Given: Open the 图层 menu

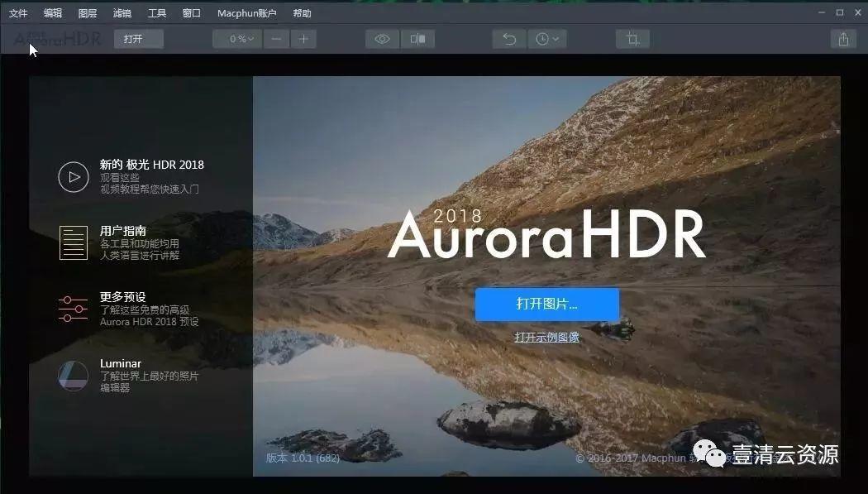Looking at the screenshot, I should tap(88, 13).
